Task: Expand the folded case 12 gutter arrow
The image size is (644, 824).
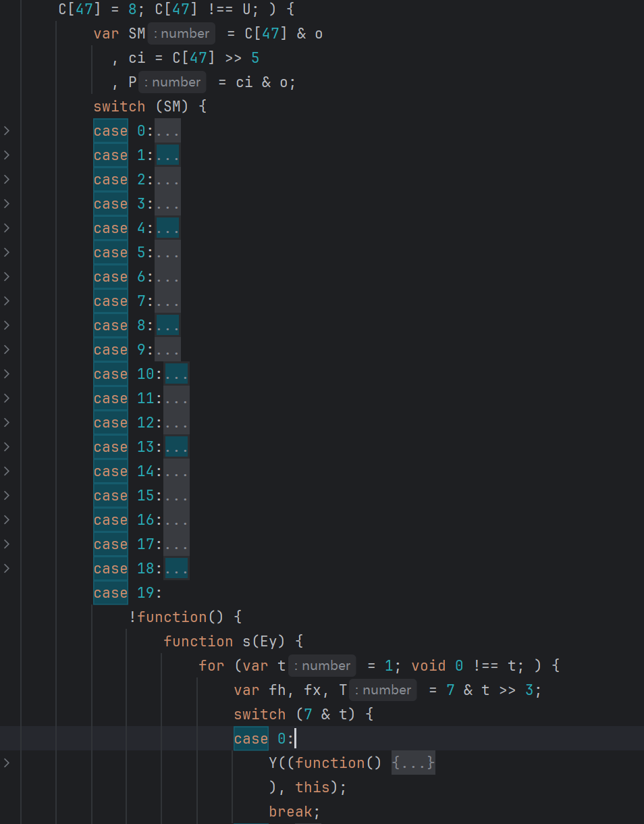Action: click(6, 423)
